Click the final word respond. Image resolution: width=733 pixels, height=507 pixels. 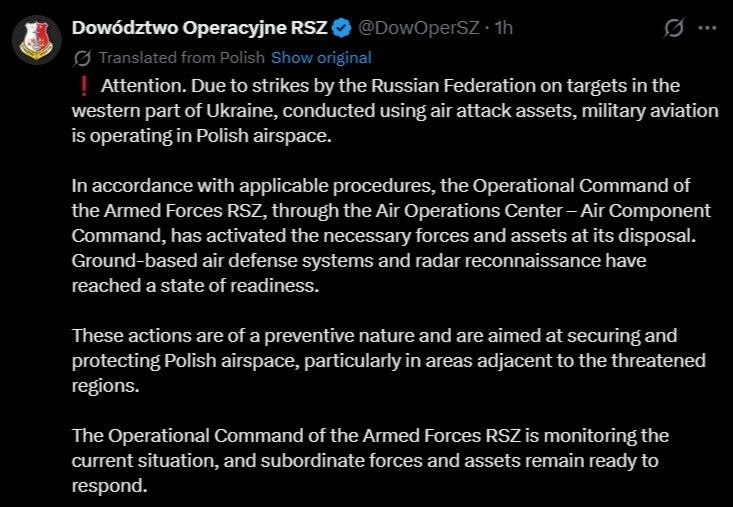point(109,486)
